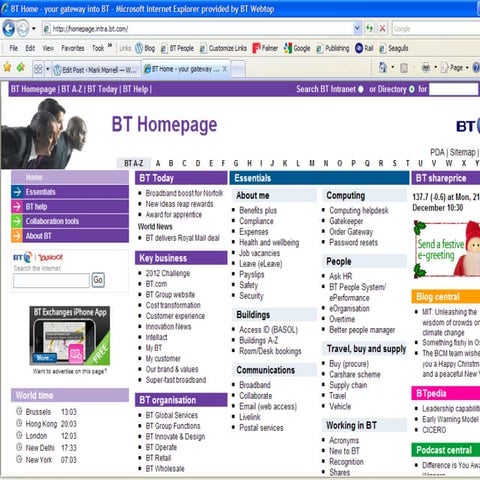Click the Go button for Yahoo search
This screenshot has width=480, height=480.
coord(98,280)
